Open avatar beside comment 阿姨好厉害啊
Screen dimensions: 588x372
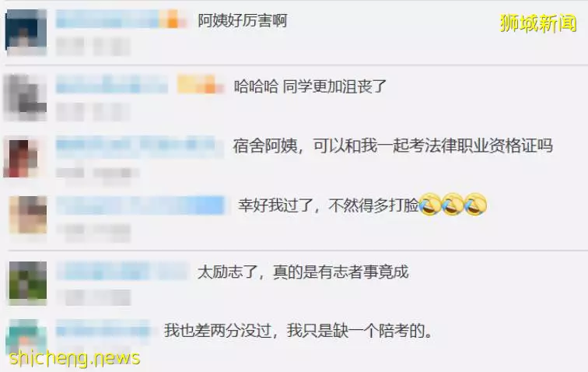(x=26, y=33)
